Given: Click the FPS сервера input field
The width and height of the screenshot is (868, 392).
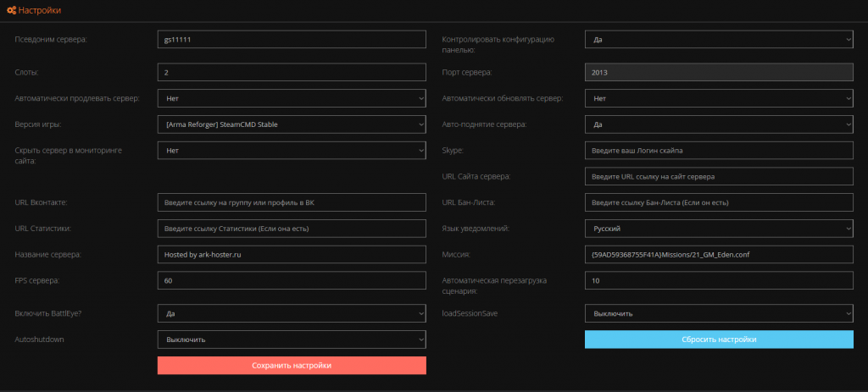Looking at the screenshot, I should 292,280.
